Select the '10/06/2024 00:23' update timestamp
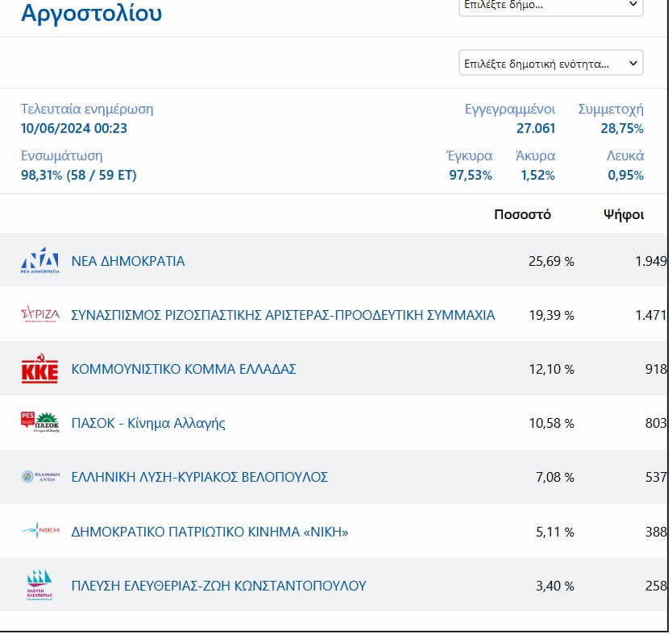The height and width of the screenshot is (634, 672). pos(74,128)
